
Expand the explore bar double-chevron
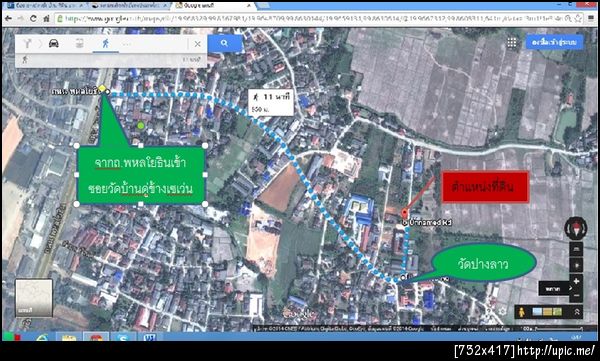click(576, 312)
